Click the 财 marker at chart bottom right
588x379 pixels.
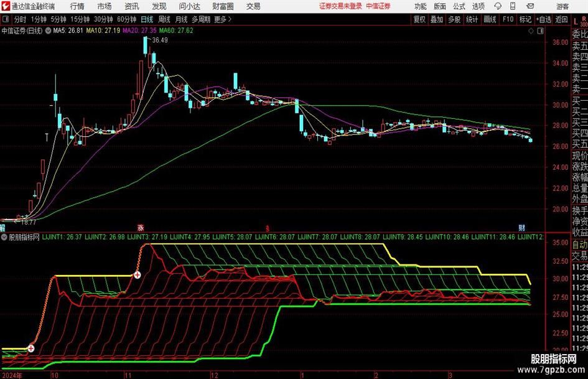tap(522, 227)
